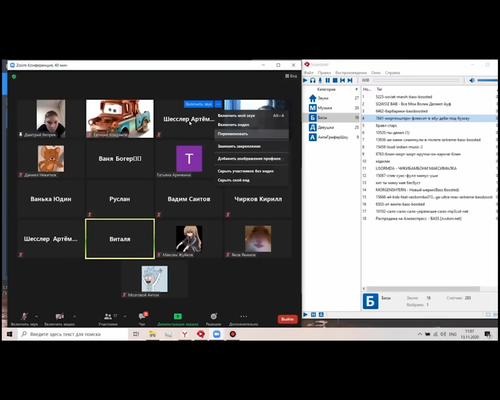Click the Soundpad playback progress bar
This screenshot has height=400, width=500.
416,80
